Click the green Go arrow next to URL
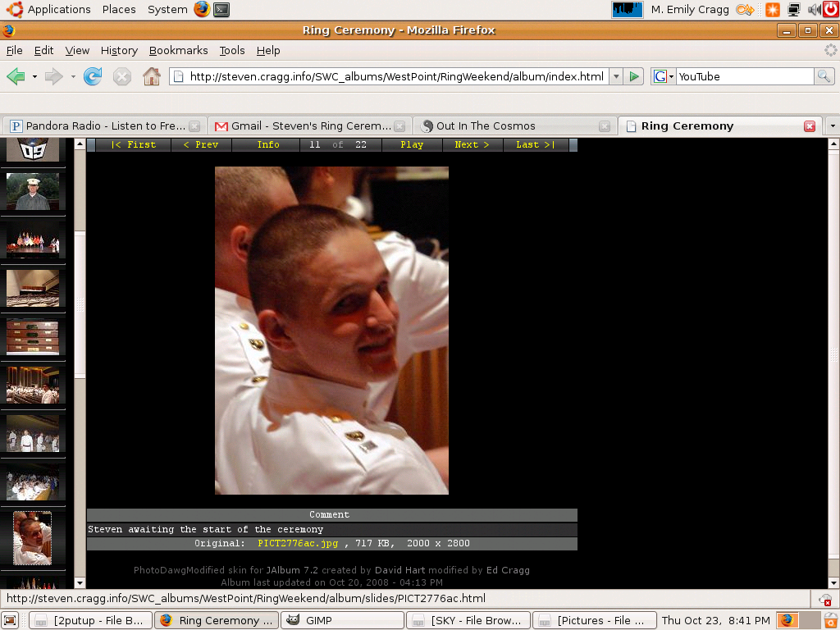Screen dimensions: 840x630 (634, 76)
